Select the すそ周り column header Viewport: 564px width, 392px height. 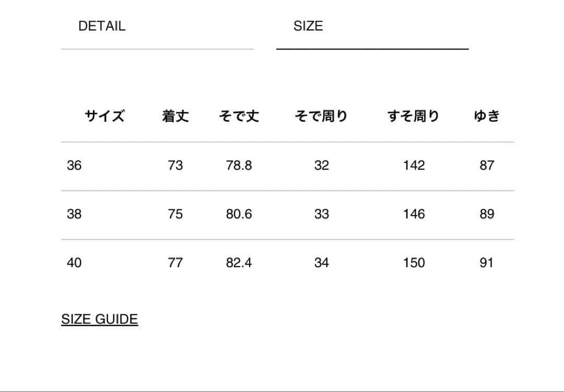414,116
